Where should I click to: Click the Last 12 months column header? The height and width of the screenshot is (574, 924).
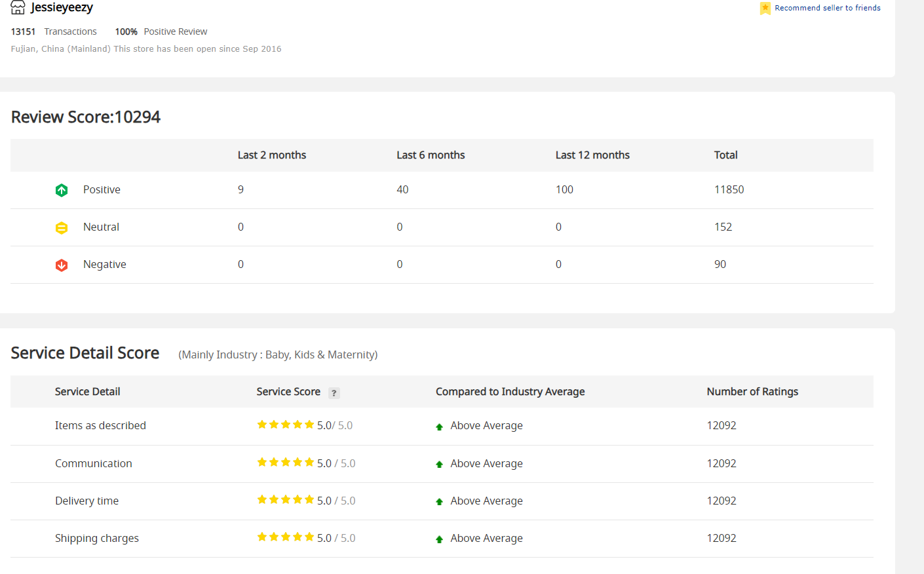(592, 155)
